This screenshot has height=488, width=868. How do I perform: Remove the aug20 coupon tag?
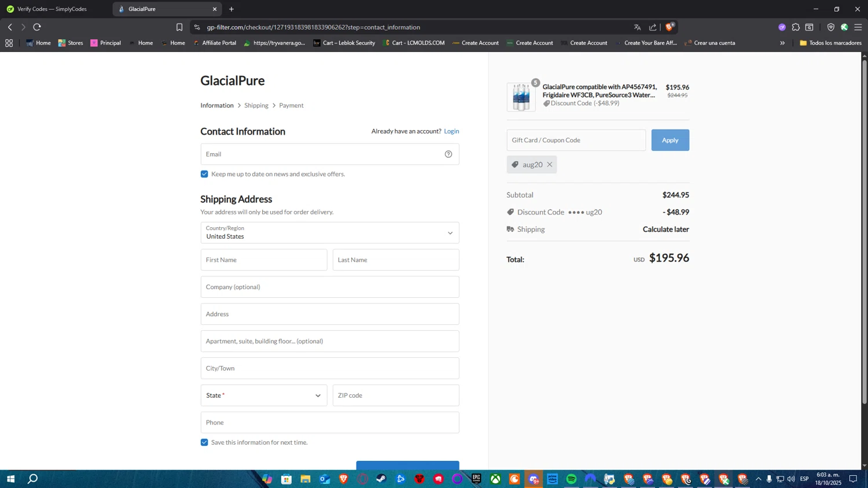(550, 165)
